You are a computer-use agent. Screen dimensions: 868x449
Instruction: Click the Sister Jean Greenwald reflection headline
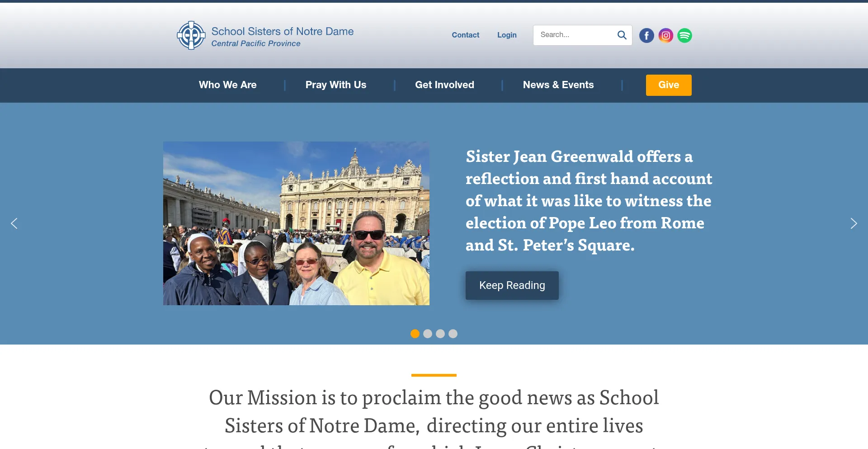(589, 201)
